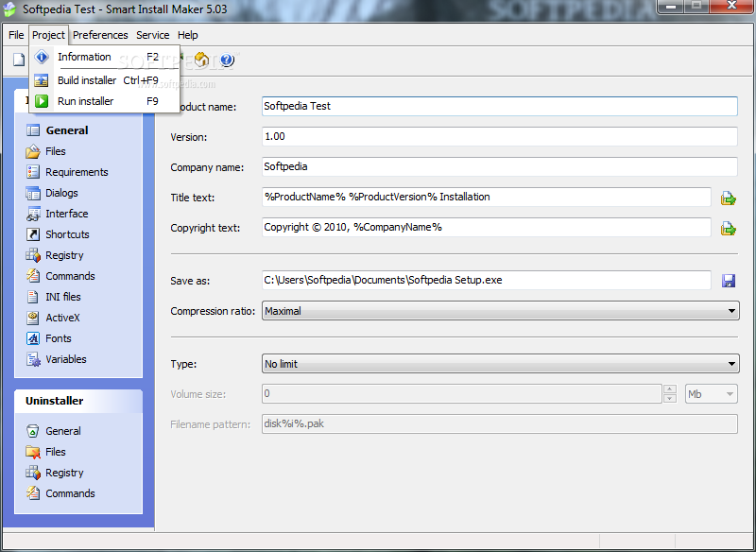Click the Uninstaller Commands script icon
The height and width of the screenshot is (552, 756).
(33, 493)
